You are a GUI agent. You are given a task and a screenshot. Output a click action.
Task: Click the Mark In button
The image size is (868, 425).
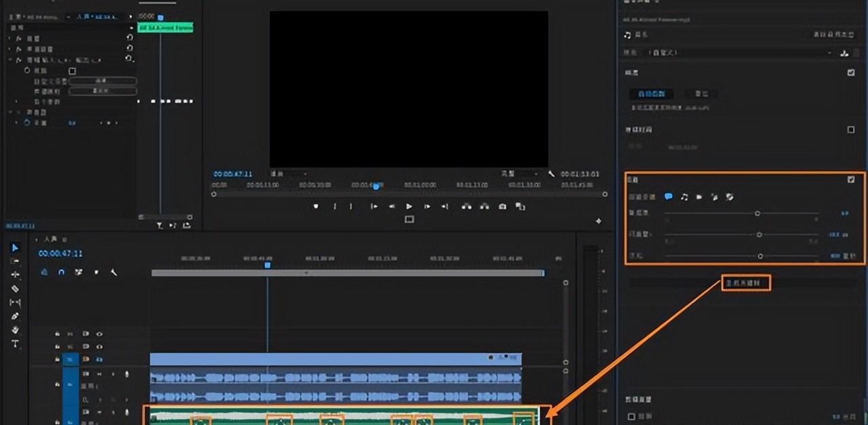pyautogui.click(x=334, y=206)
